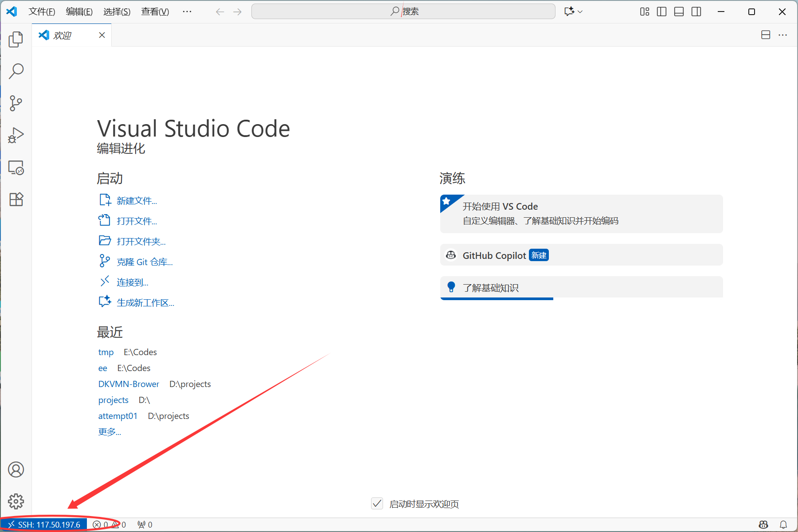Click the 搜索 command center box
The width and height of the screenshot is (798, 532).
pos(403,12)
